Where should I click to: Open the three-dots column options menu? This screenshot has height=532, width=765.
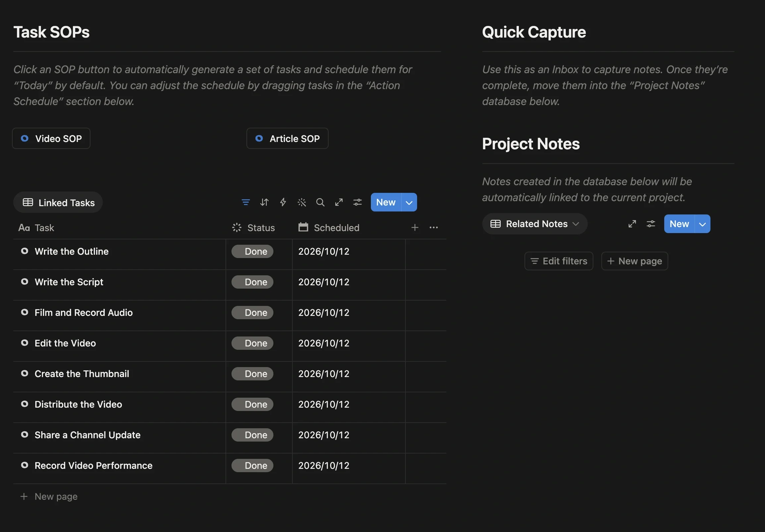coord(433,227)
